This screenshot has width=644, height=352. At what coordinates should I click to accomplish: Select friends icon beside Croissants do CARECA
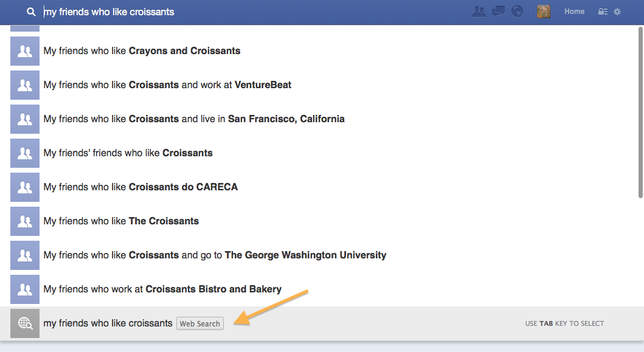[25, 187]
